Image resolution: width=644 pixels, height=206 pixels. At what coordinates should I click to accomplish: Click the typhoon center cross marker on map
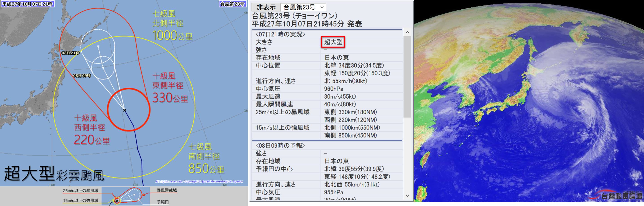pos(124,110)
